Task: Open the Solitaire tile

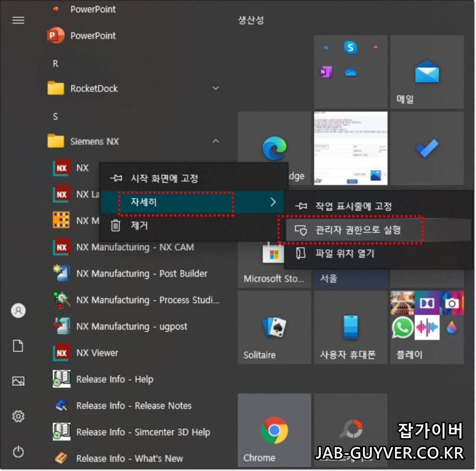Action: pos(274,327)
